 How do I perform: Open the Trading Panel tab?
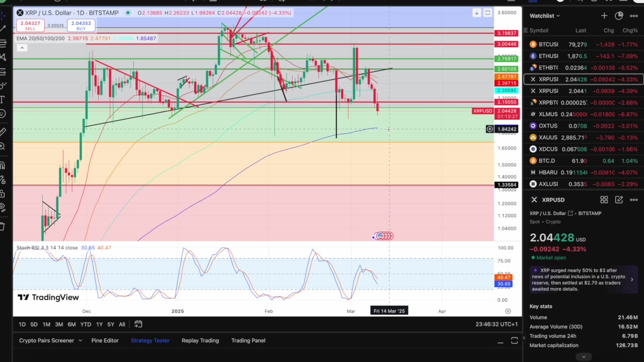coord(248,340)
